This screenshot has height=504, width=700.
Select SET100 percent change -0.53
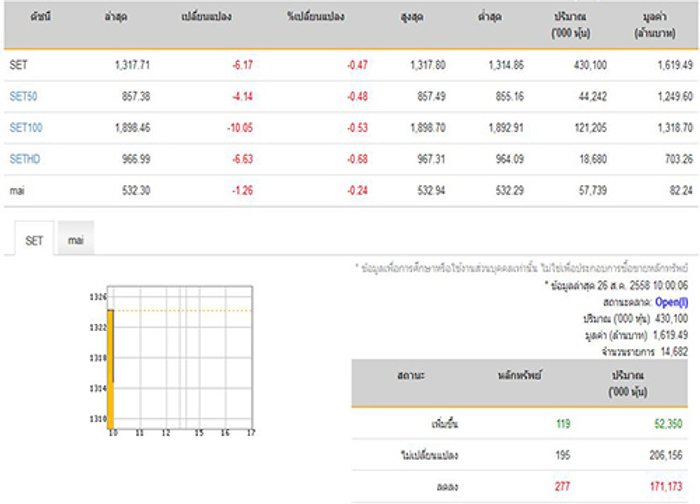(x=357, y=128)
